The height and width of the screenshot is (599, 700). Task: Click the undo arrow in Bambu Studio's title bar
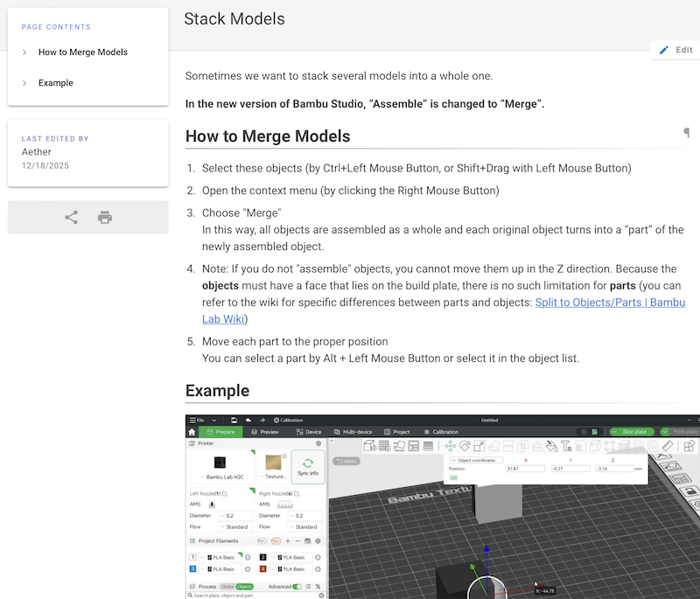pyautogui.click(x=250, y=421)
